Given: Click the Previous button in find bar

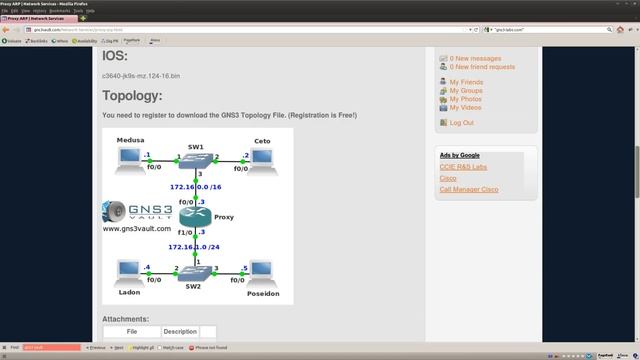Looking at the screenshot, I should (x=96, y=348).
